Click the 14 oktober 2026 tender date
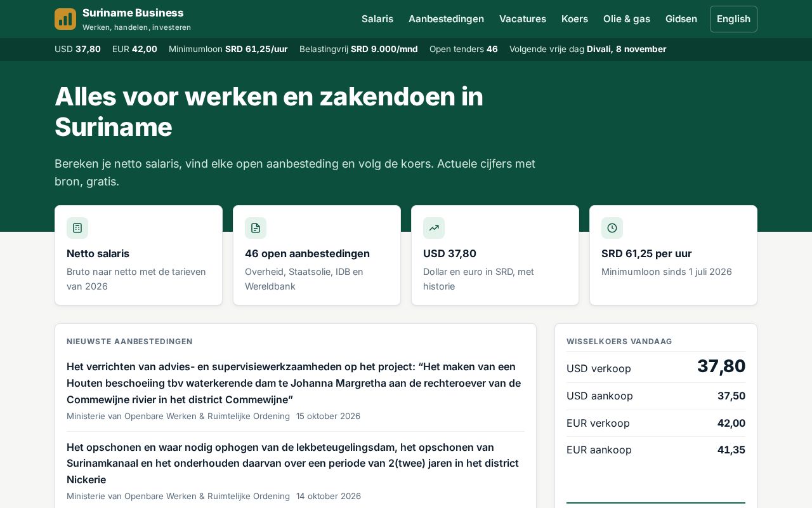The height and width of the screenshot is (508, 812). (329, 496)
